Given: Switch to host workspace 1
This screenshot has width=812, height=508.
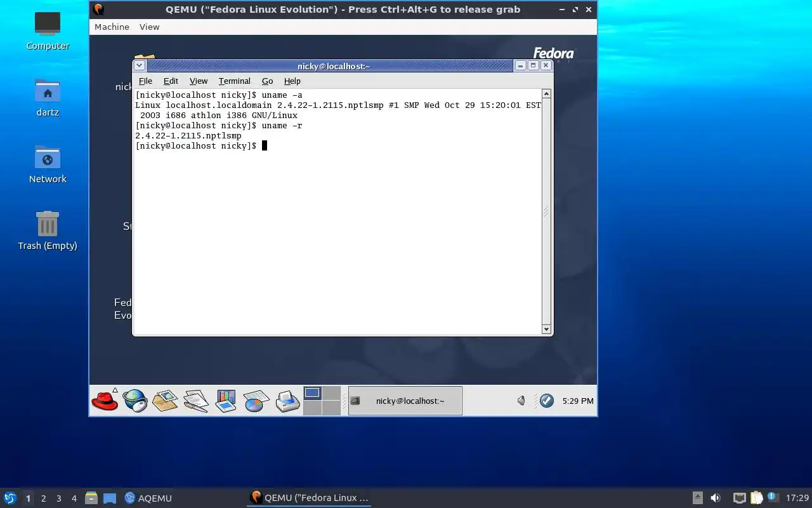Looking at the screenshot, I should [x=28, y=498].
